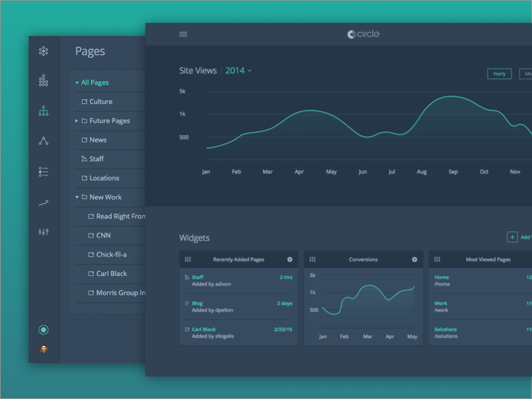Image resolution: width=532 pixels, height=399 pixels.
Task: Select News in the Pages list
Action: tap(98, 140)
